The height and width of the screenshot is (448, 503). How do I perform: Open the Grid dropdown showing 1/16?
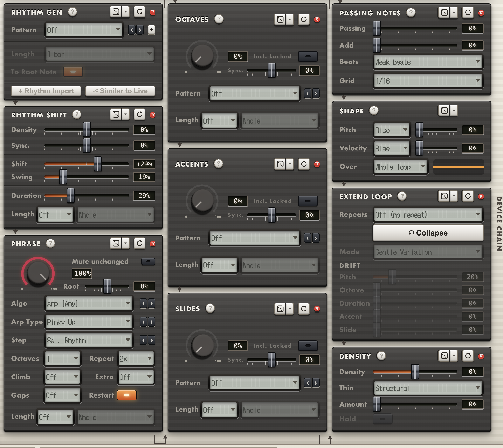point(428,81)
